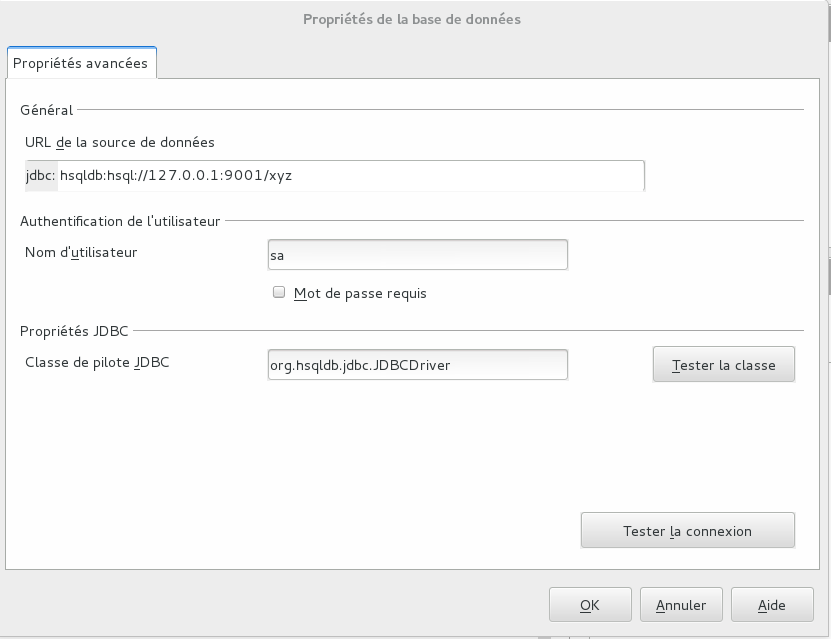The image size is (831, 639).
Task: Click the Propriétés de la base de données title bar
Action: tap(412, 20)
